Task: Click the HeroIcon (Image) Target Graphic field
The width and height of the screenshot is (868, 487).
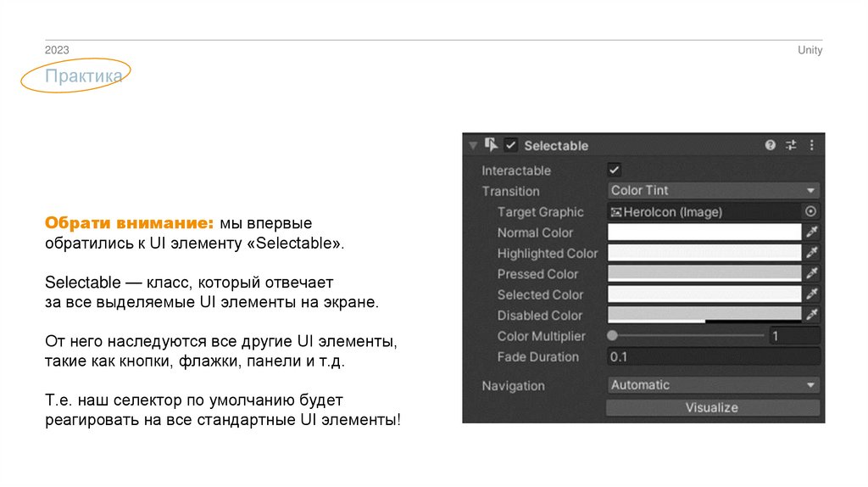Action: [704, 212]
